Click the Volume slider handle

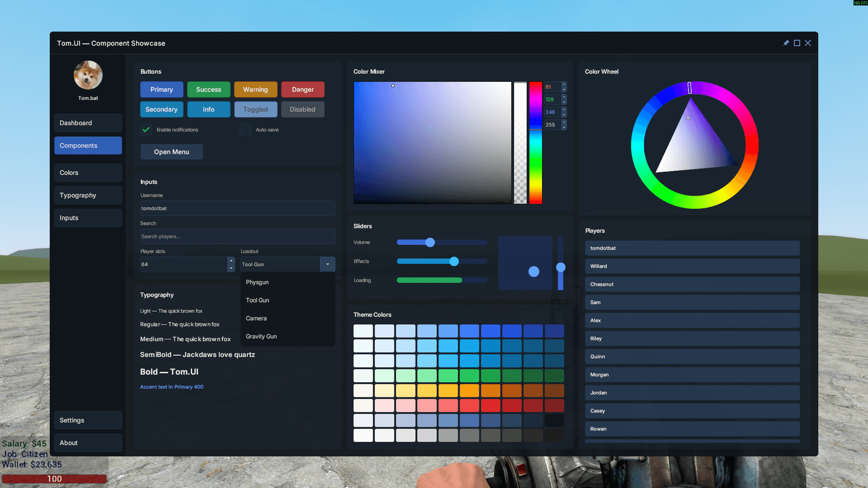(x=430, y=242)
